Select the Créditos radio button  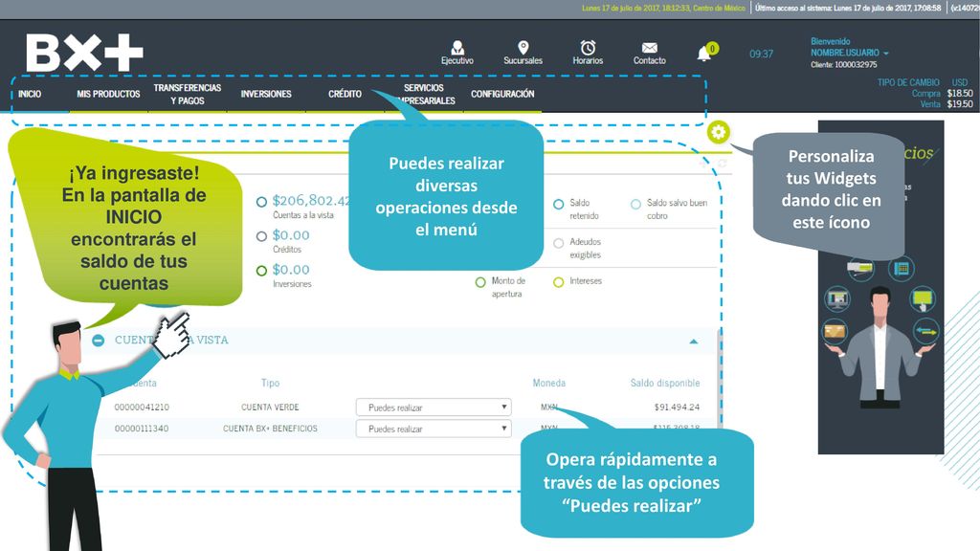click(261, 236)
